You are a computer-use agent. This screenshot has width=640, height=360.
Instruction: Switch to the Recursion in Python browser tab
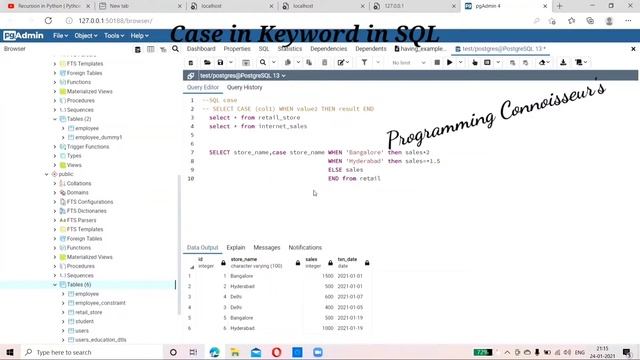point(50,6)
